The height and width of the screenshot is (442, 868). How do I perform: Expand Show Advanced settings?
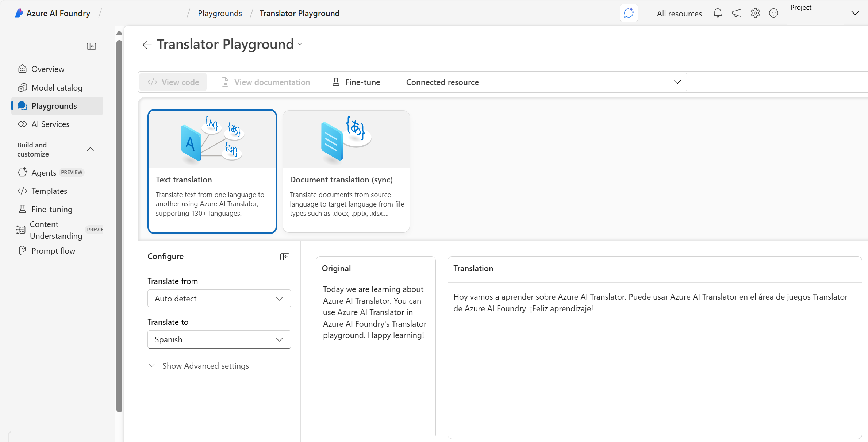205,365
